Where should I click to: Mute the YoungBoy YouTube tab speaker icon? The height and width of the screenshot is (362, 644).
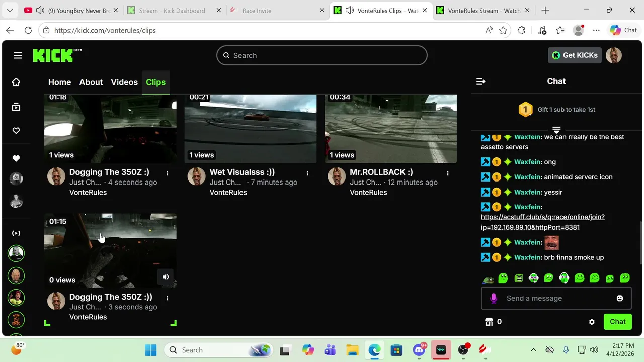41,11
